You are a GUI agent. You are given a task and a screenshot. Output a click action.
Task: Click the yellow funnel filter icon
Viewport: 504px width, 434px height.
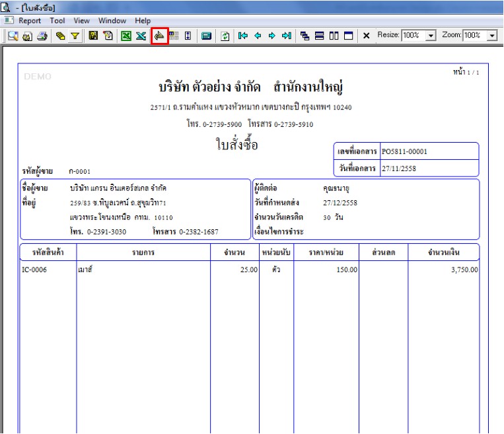click(75, 36)
